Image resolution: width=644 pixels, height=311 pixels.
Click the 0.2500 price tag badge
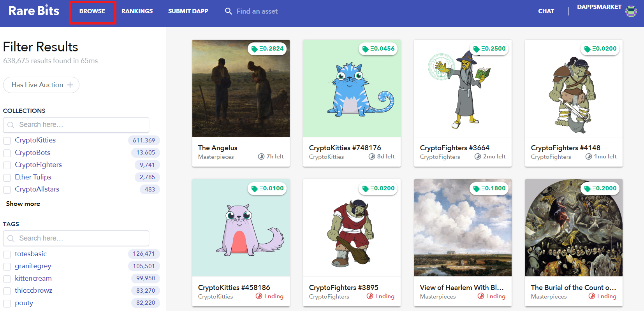pos(489,49)
